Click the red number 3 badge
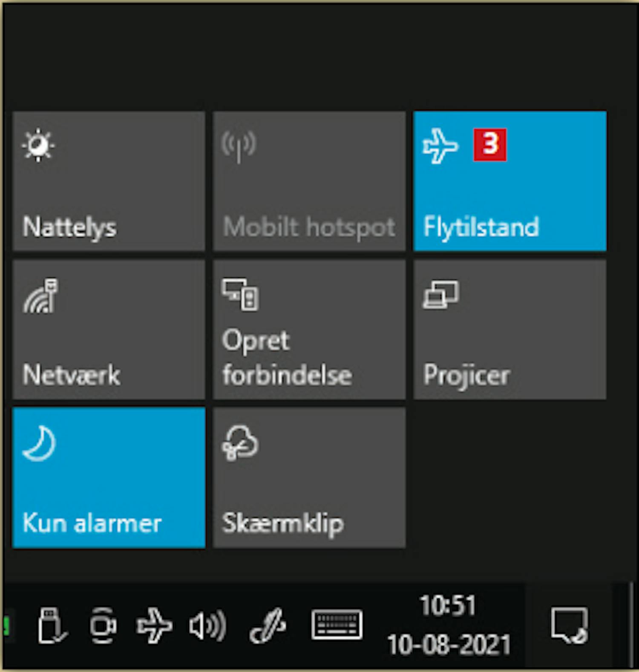639x672 pixels. 490,145
